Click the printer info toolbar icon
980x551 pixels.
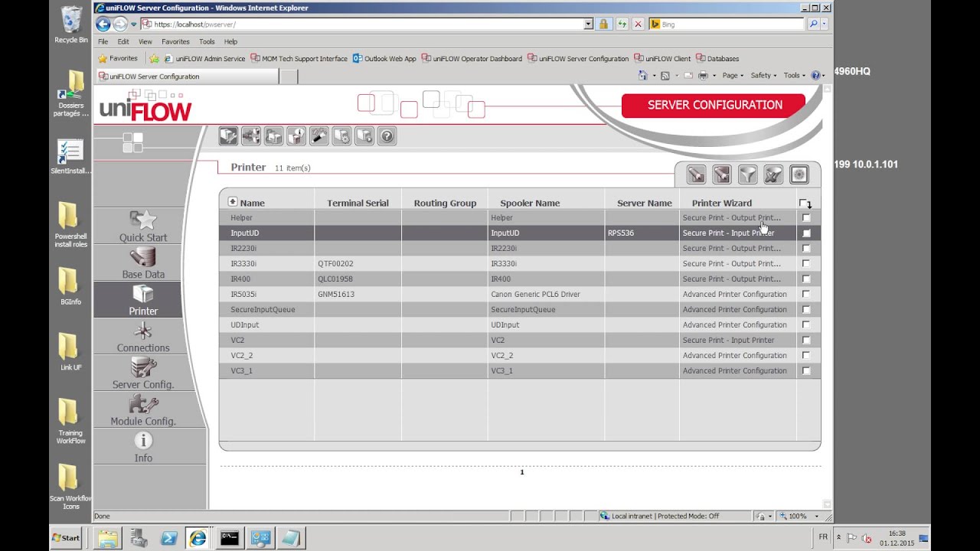(x=296, y=136)
